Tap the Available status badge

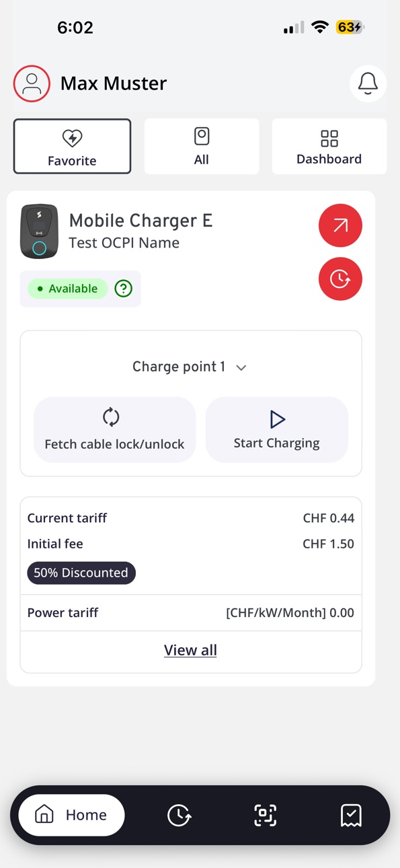coord(67,289)
